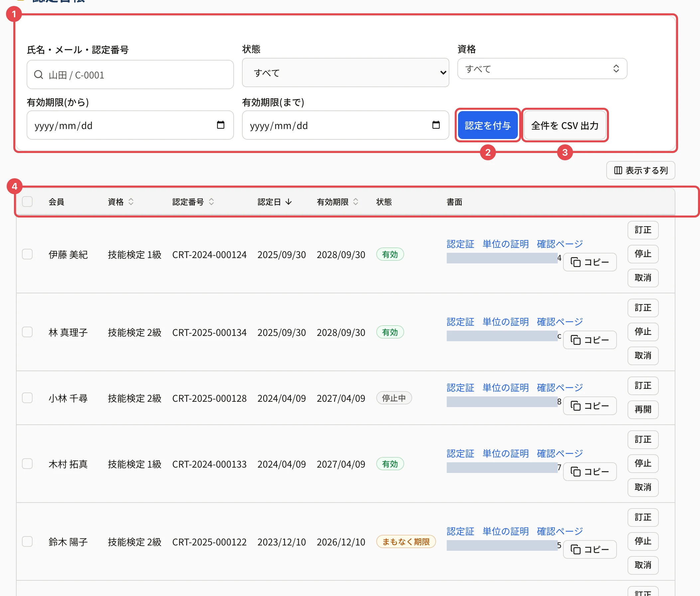Viewport: 700px width, 596px height.
Task: Click 訂正 for 鈴木 陽子
Action: [x=643, y=518]
